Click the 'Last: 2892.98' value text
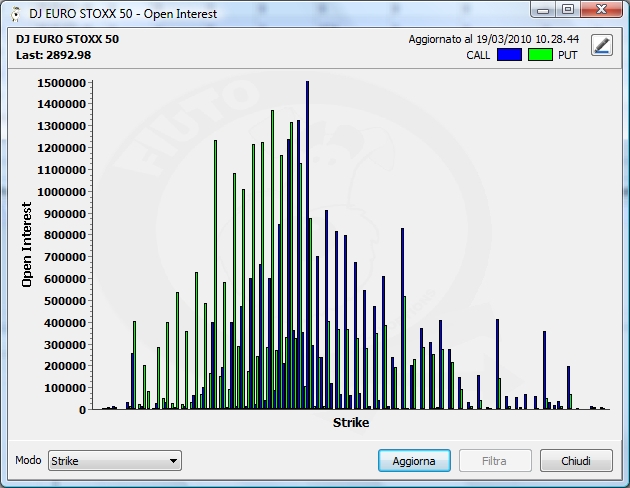Screen dimensions: 630x488 (53, 55)
